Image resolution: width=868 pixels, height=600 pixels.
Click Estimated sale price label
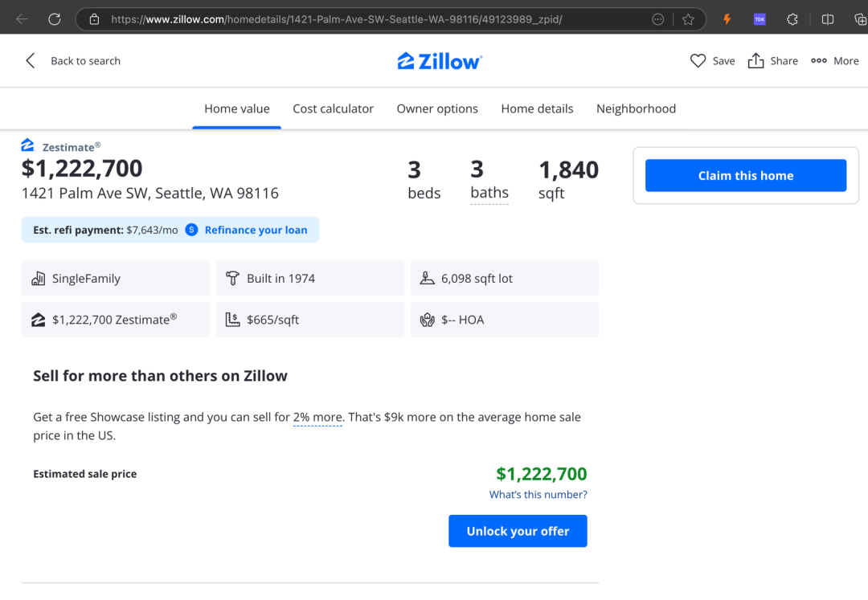pyautogui.click(x=84, y=474)
